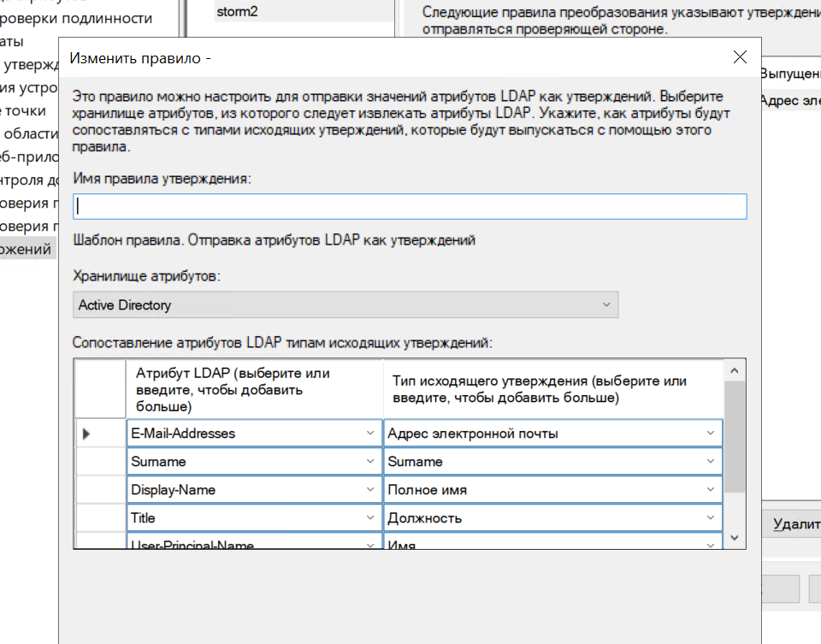
Task: Expand the Полное имя outgoing claim dropdown
Action: 711,490
